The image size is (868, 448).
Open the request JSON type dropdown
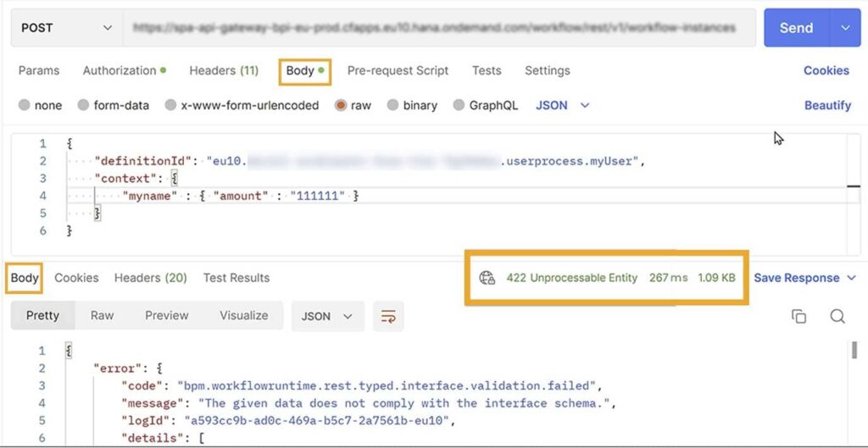click(562, 105)
